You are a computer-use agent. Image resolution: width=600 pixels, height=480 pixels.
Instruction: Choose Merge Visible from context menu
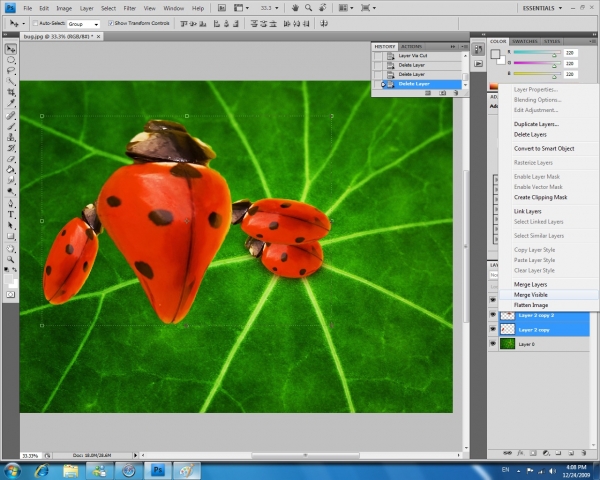coord(549,295)
